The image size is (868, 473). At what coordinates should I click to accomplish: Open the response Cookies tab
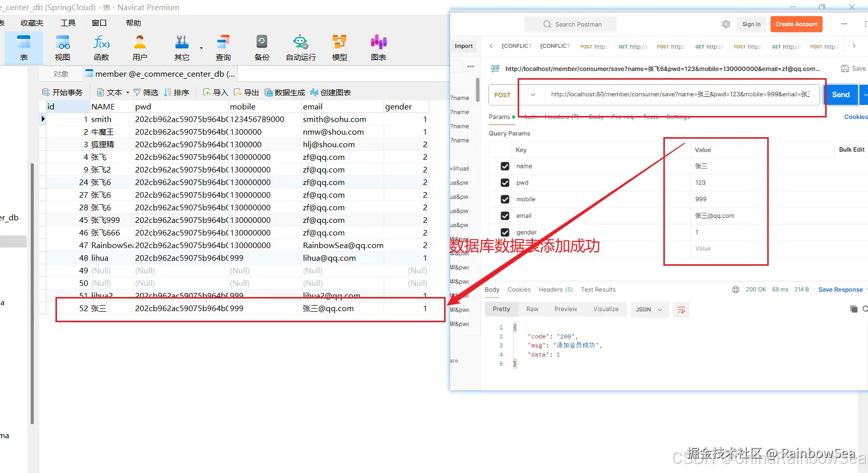tap(519, 290)
